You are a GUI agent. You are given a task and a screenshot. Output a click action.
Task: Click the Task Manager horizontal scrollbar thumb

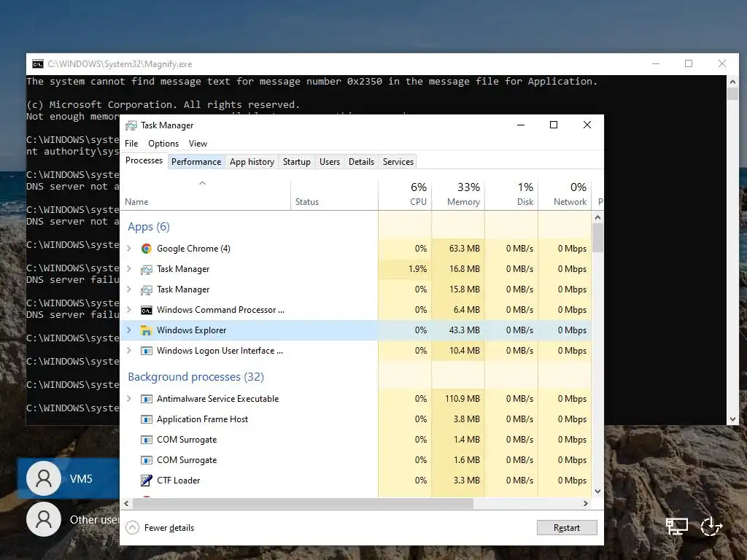coord(303,503)
